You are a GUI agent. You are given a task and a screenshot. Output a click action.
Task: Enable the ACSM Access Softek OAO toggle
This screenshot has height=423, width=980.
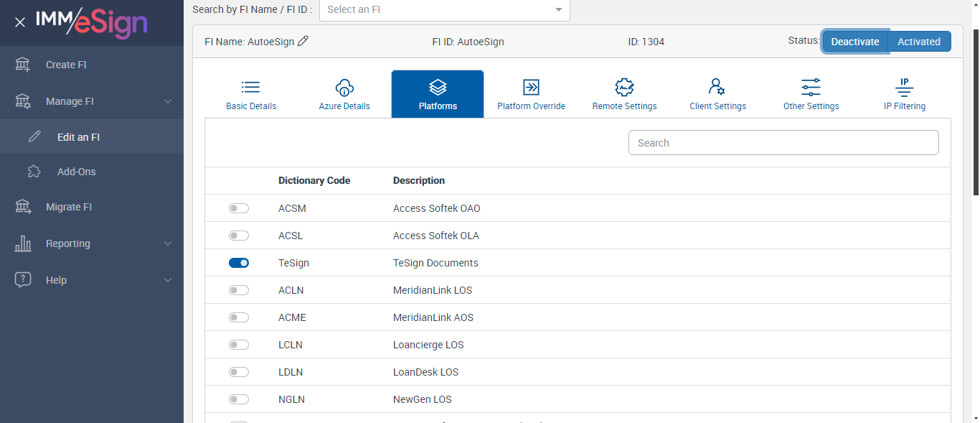coord(239,208)
